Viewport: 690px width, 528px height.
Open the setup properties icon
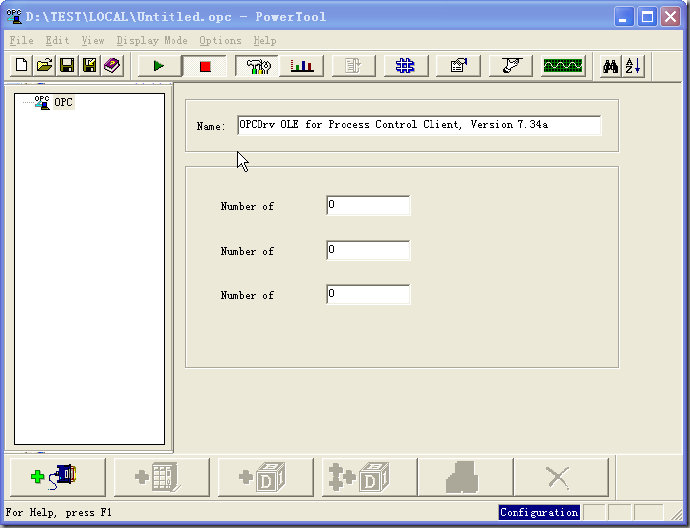click(x=458, y=66)
